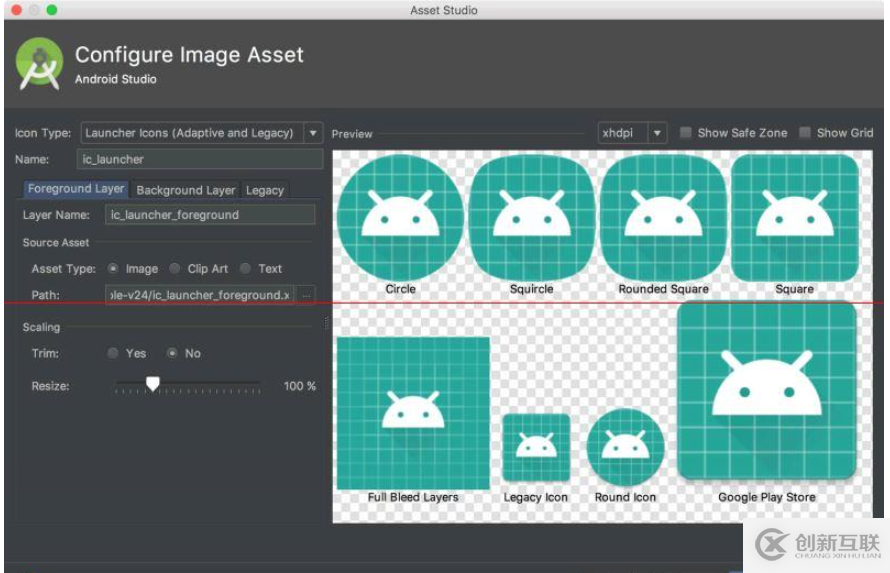Screen dimensions: 890x573
Task: Click the macOS green zoom button
Action: (x=52, y=10)
